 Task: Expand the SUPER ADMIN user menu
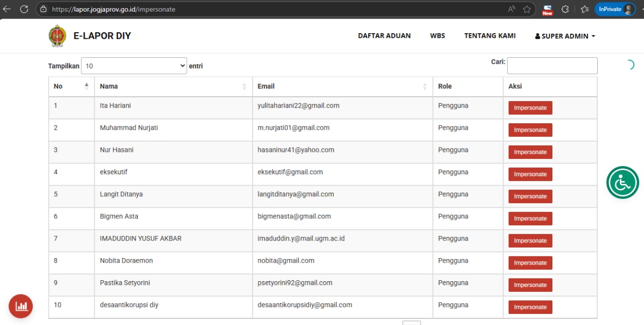coord(565,36)
